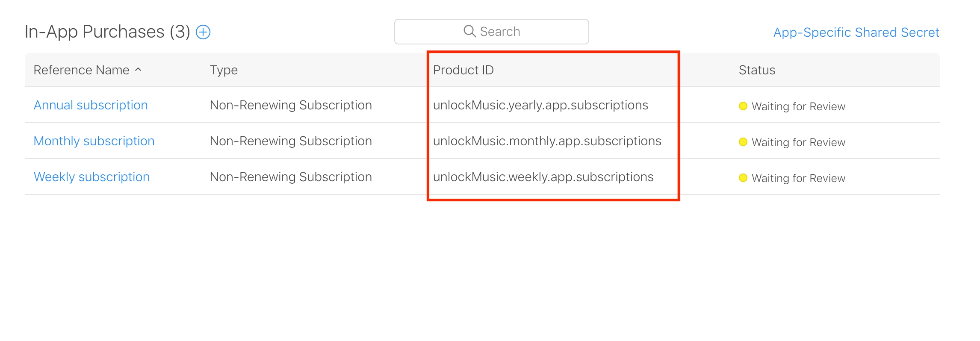The image size is (980, 341).
Task: Click the yellow status dot for Weekly subscription
Action: tap(743, 178)
